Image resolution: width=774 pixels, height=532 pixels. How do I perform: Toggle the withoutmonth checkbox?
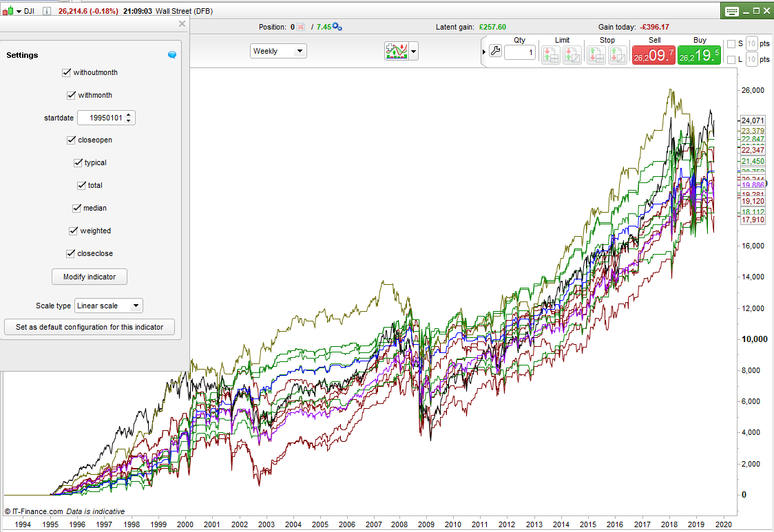[67, 72]
